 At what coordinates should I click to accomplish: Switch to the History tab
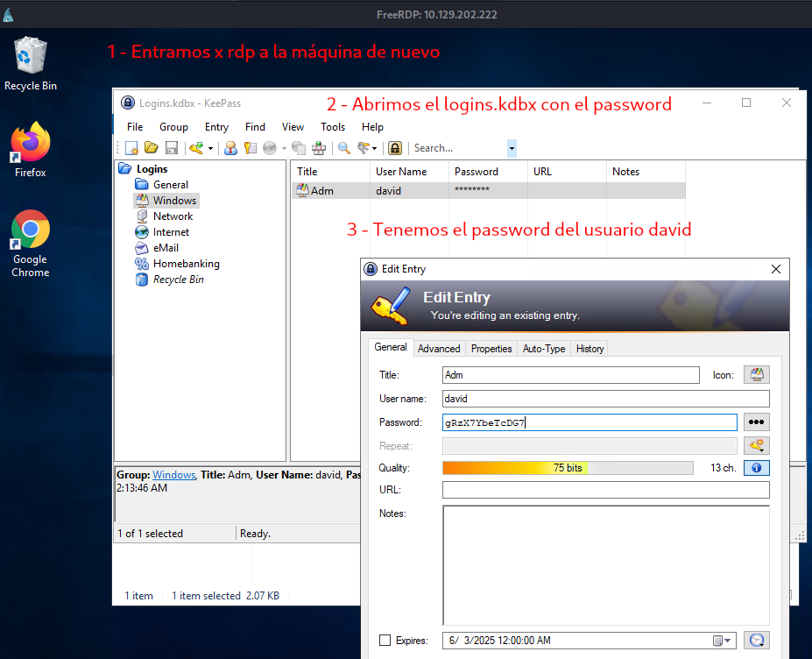(x=590, y=349)
